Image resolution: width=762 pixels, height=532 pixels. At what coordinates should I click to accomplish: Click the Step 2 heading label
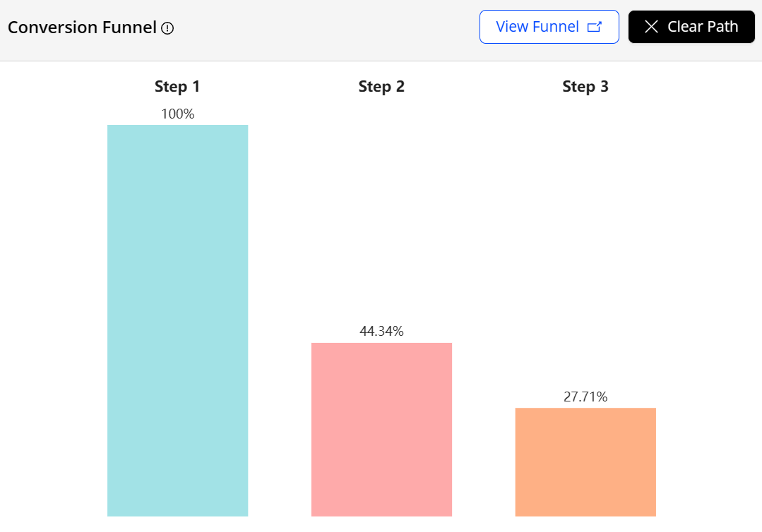point(381,87)
